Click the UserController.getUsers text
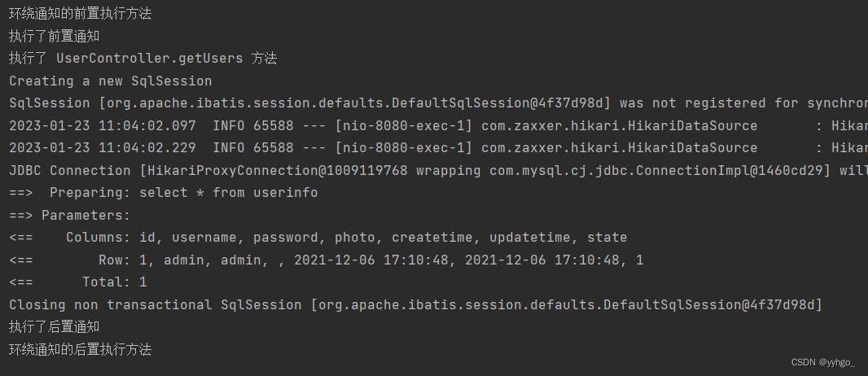The width and height of the screenshot is (868, 376). (150, 59)
